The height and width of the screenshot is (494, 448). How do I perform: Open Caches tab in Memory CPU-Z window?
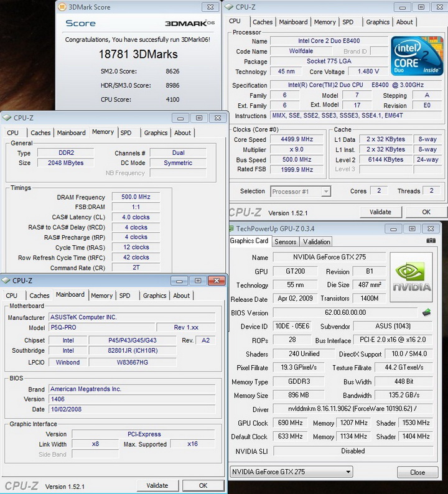point(40,133)
